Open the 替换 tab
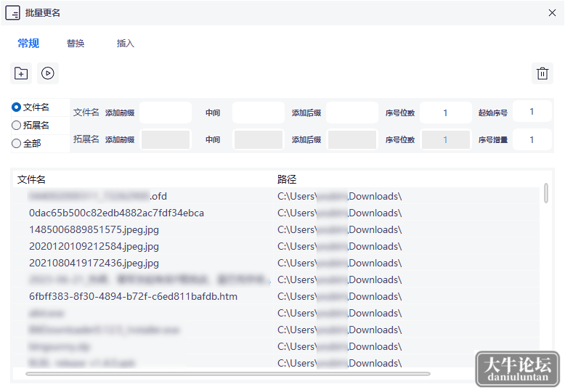Screen dimensions: 565x392 76,44
